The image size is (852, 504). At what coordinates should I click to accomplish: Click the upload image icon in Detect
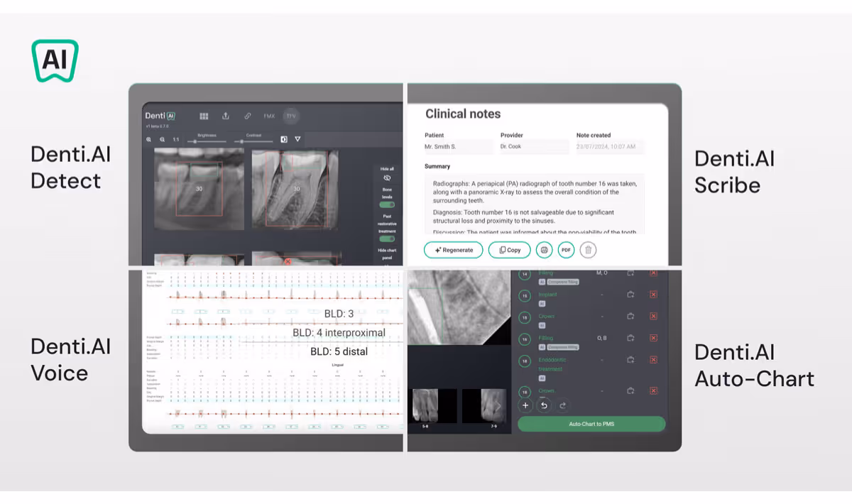[226, 116]
